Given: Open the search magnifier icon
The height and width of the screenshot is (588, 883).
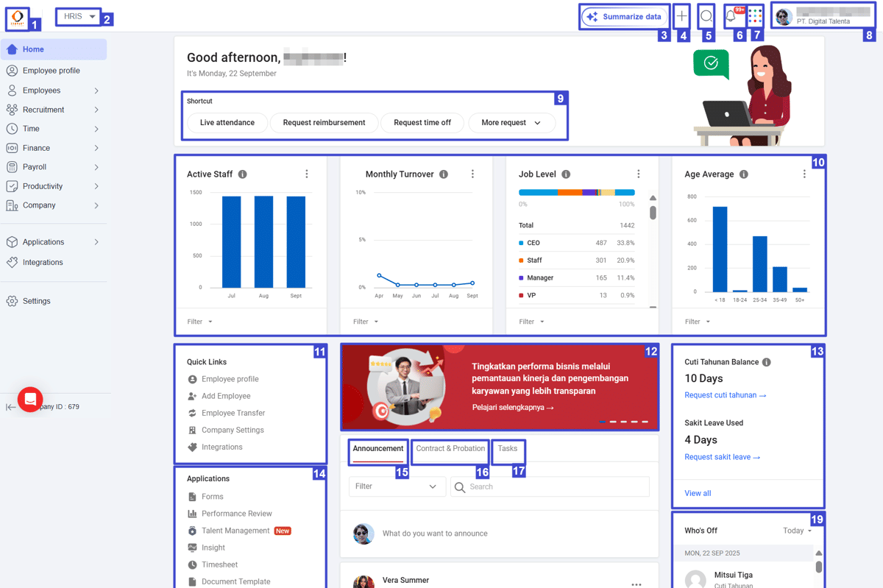Looking at the screenshot, I should click(x=706, y=16).
